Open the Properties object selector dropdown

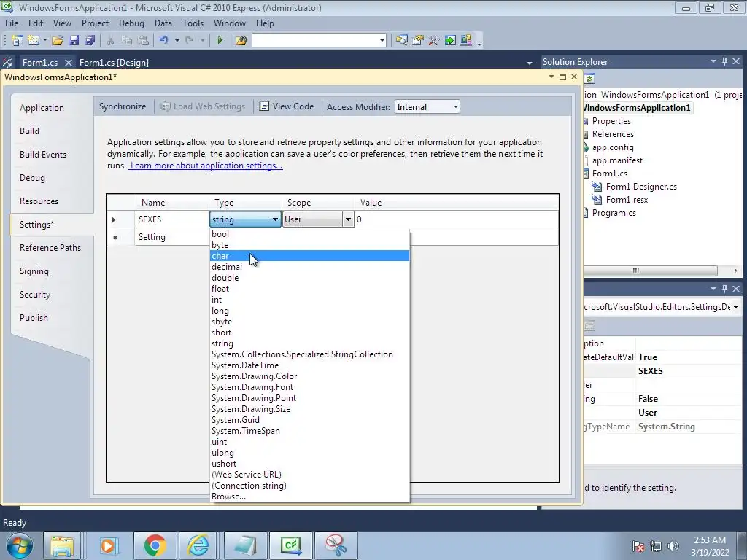pyautogui.click(x=735, y=307)
